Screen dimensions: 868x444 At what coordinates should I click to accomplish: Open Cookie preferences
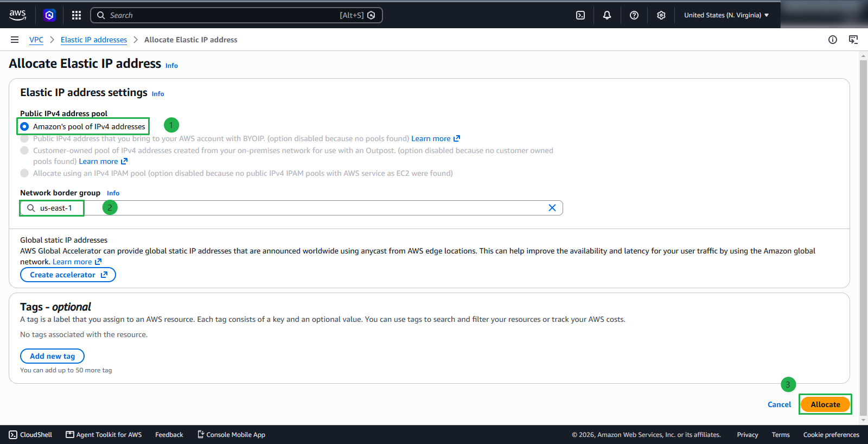831,435
